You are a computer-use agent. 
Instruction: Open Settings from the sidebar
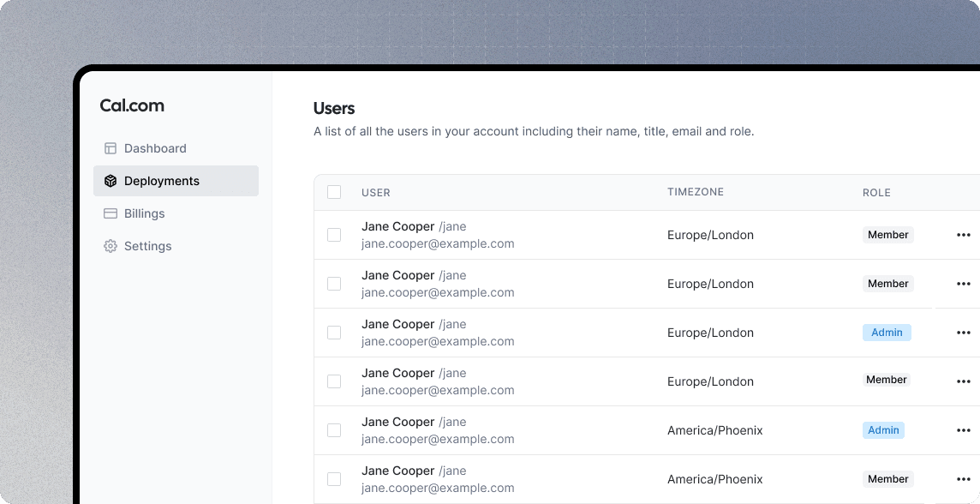pos(176,246)
